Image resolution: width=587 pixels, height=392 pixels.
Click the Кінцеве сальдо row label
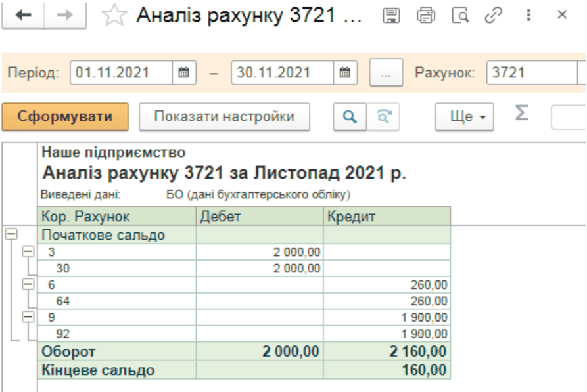[98, 370]
